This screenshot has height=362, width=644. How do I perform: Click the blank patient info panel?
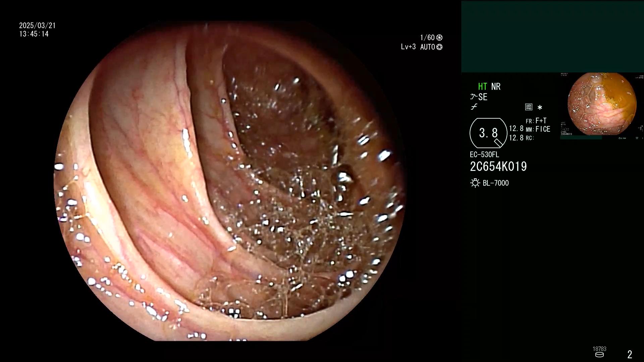coord(552,36)
